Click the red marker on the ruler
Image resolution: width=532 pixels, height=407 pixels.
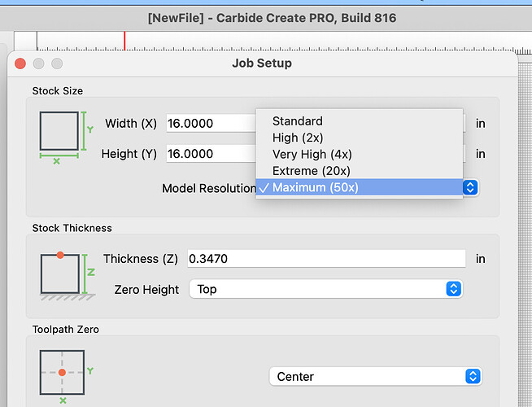(x=124, y=41)
